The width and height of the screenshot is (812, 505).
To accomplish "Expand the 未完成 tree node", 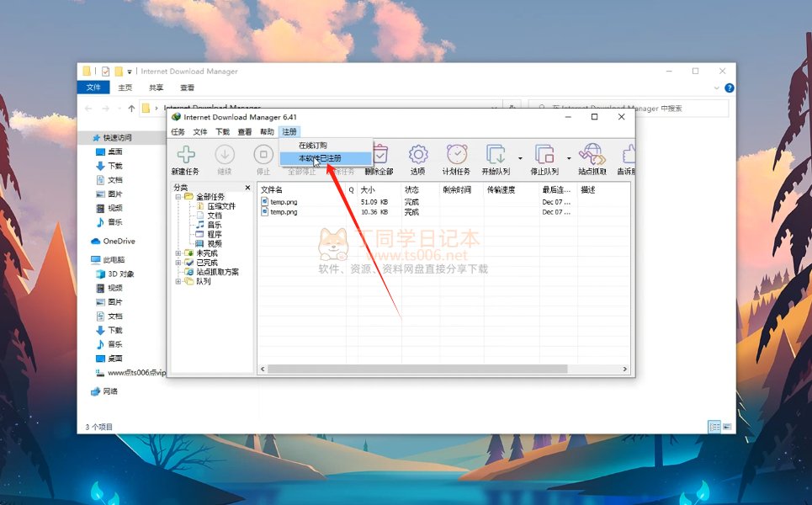I will pyautogui.click(x=178, y=253).
